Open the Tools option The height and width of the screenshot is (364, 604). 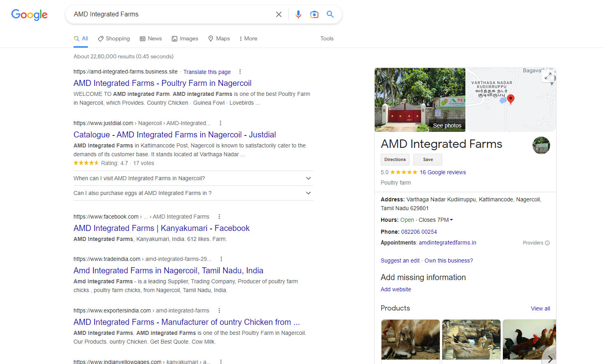pyautogui.click(x=327, y=39)
